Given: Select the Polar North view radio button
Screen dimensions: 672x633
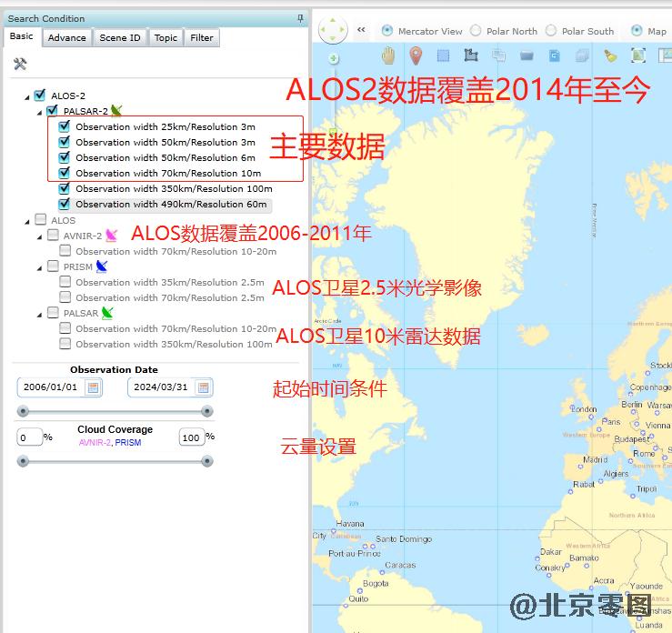Looking at the screenshot, I should pos(476,31).
